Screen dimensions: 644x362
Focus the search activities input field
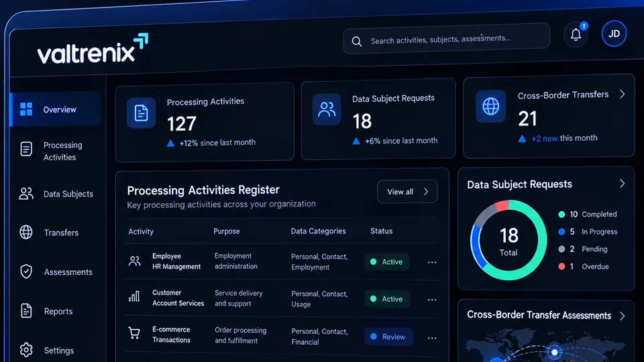click(447, 39)
